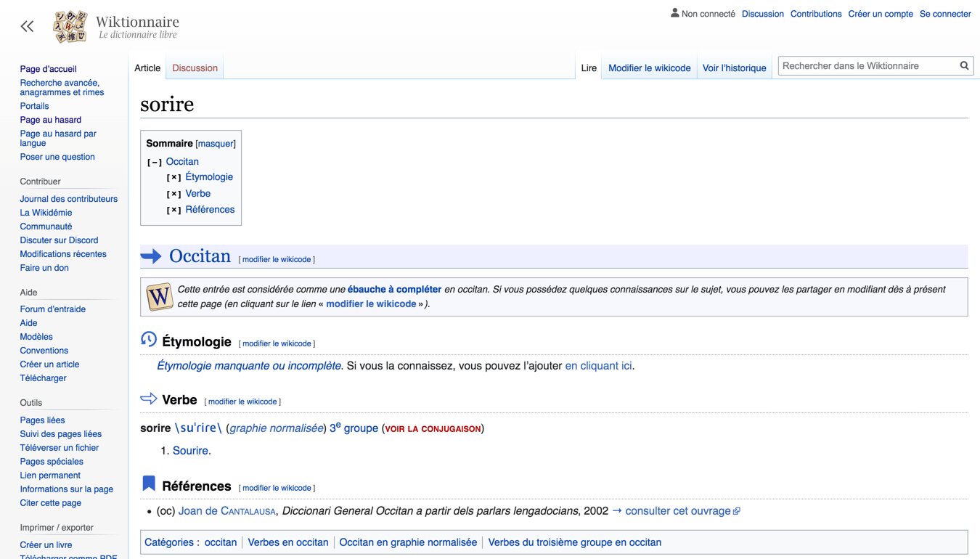This screenshot has width=980, height=559.
Task: Toggle the Sommaire with masquer
Action: [216, 144]
